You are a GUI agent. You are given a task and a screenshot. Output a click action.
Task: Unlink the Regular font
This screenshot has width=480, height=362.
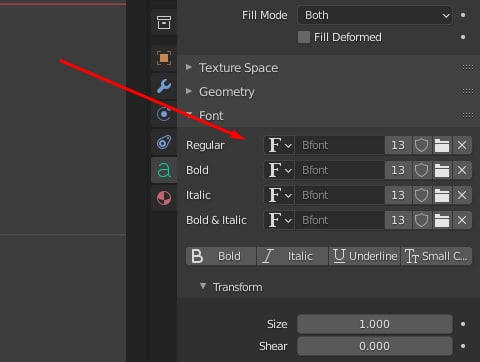(462, 145)
